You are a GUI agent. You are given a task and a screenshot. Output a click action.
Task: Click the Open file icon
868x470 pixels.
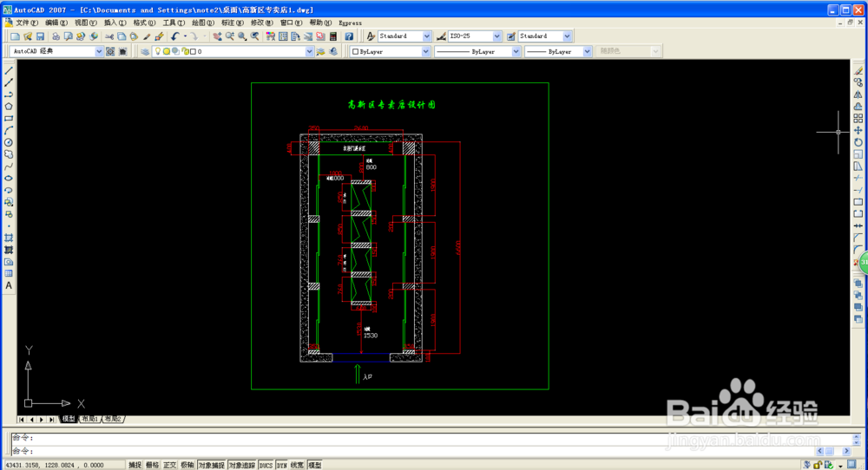coord(28,36)
